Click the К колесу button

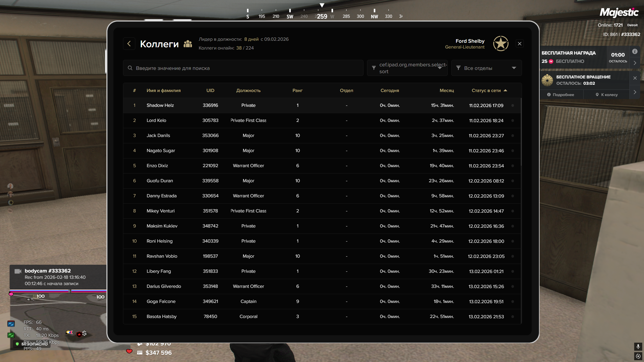coord(607,95)
